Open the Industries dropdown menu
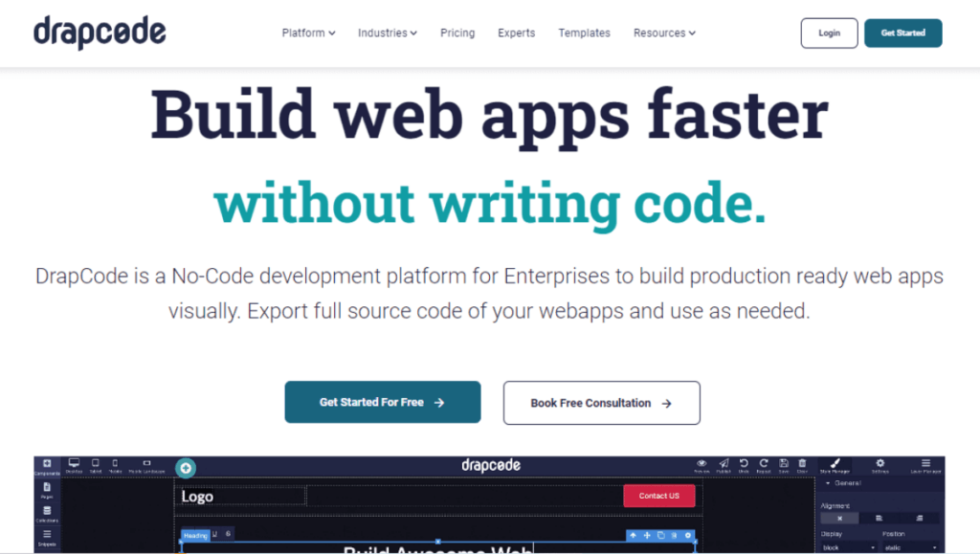Screen dimensions: 980x554 point(387,33)
